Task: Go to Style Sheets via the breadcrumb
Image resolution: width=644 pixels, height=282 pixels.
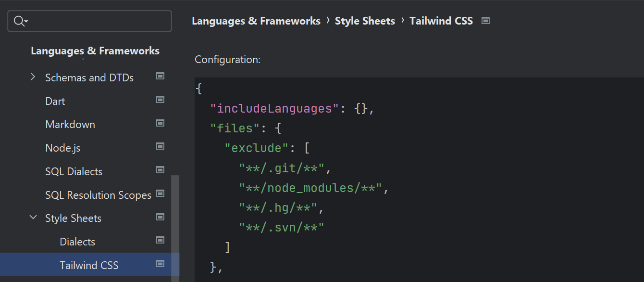Action: pos(365,21)
